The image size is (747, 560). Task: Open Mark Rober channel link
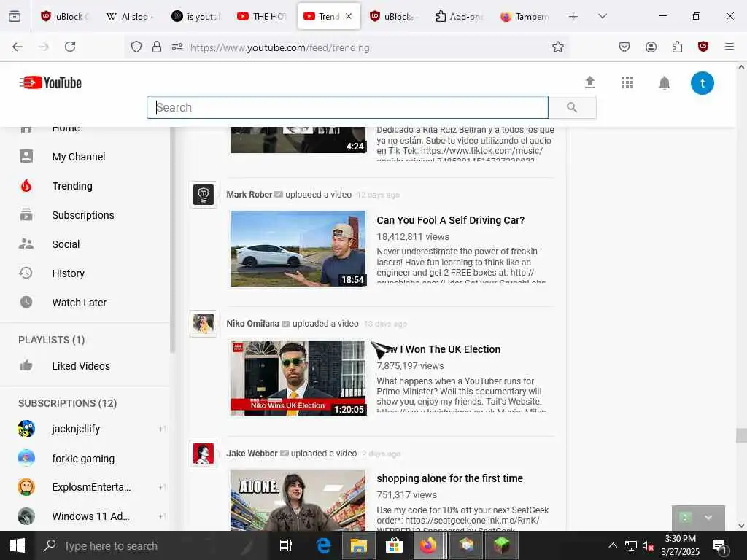249,194
